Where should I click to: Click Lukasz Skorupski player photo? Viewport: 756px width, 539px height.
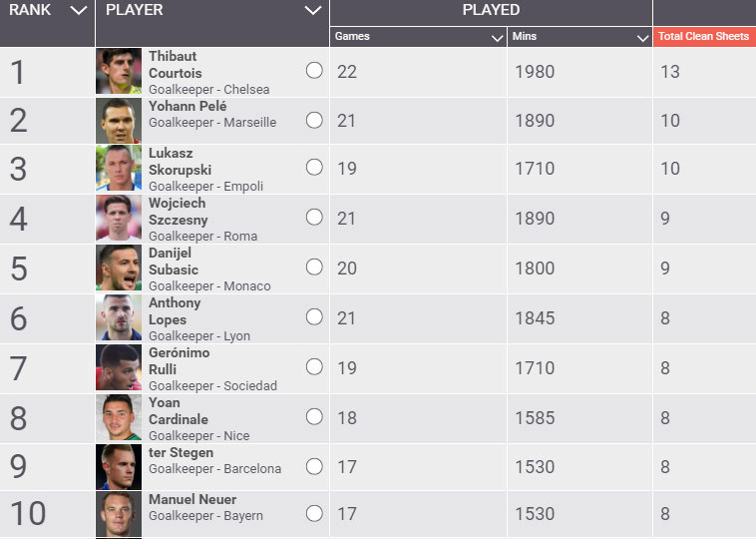click(x=119, y=169)
